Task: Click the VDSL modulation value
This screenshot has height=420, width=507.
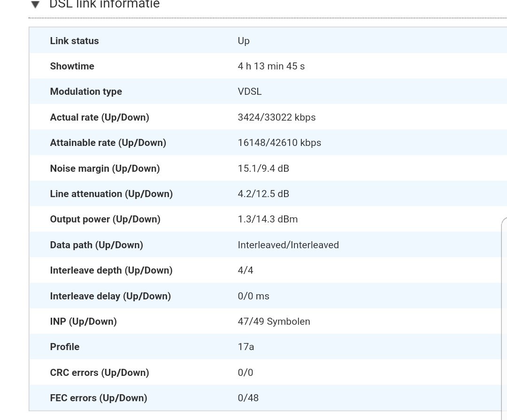Action: point(250,92)
